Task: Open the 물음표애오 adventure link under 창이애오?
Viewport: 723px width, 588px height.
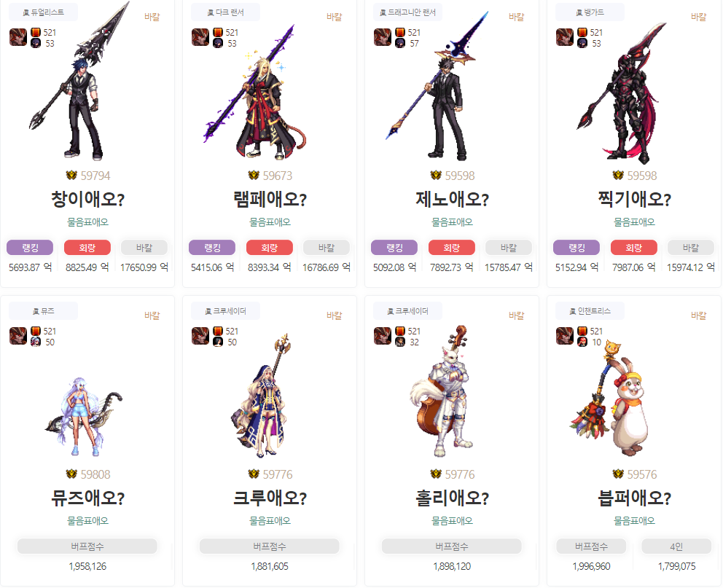Action: [87, 222]
